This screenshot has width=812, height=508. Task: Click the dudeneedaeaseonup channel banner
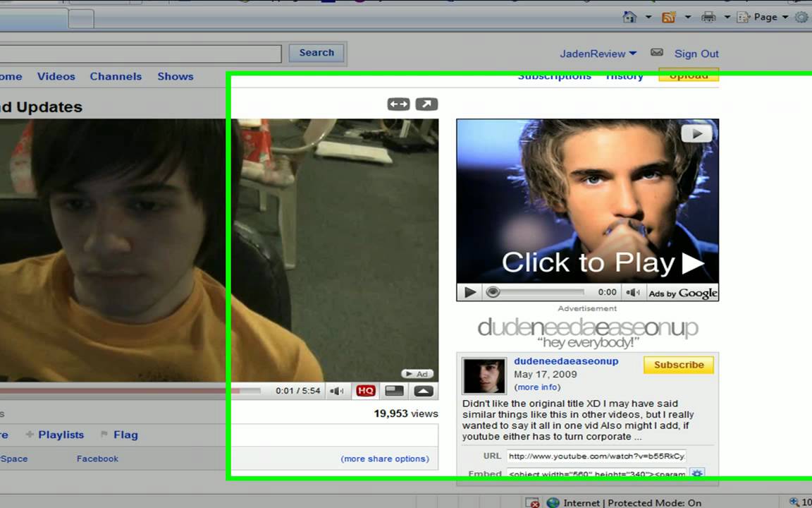coord(588,333)
